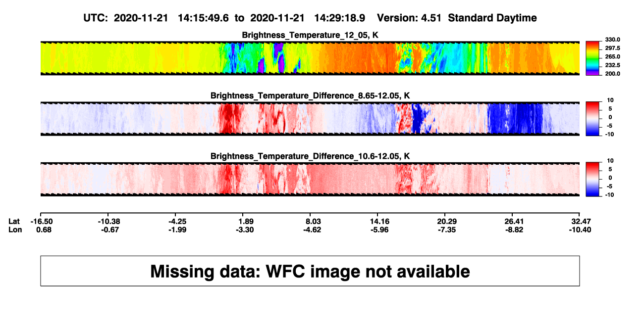
Task: Click longitude value 0.68
Action: tap(44, 230)
